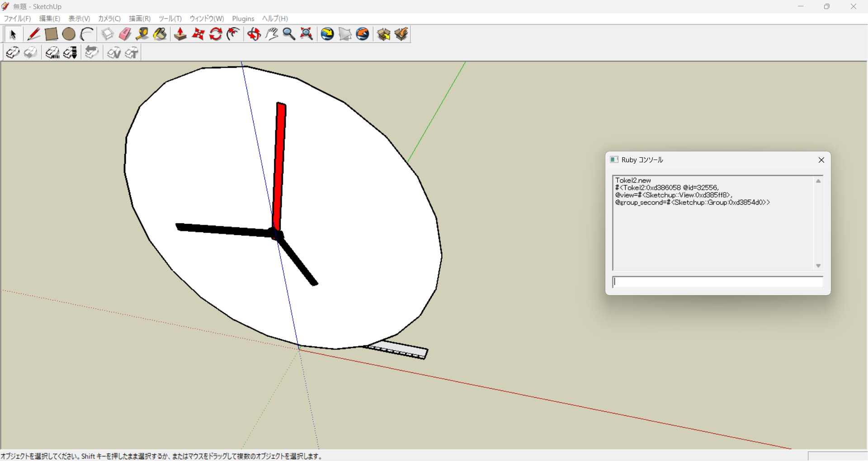Pick the Pan hand tool
Screen dimensions: 868x461
tap(272, 34)
